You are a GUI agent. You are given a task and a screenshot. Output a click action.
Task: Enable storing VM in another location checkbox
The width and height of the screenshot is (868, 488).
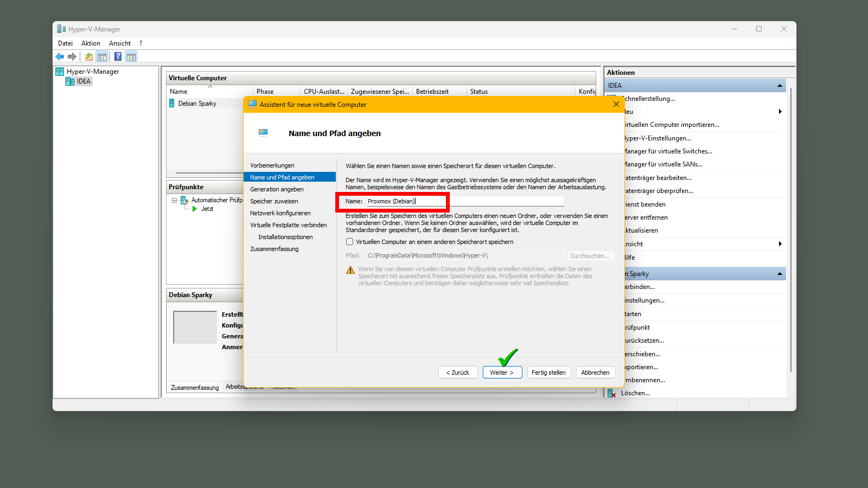click(350, 242)
